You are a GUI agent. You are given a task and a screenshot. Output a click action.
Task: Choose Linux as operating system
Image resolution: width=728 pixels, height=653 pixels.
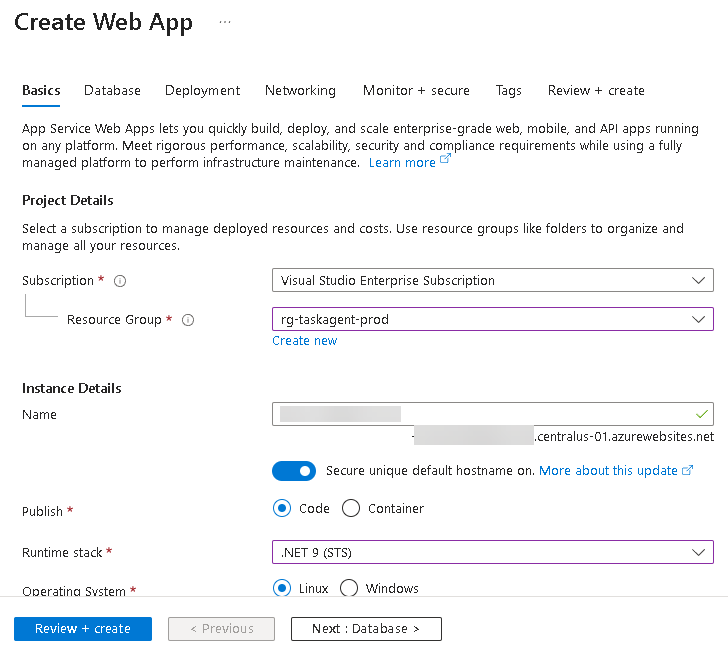click(x=282, y=588)
